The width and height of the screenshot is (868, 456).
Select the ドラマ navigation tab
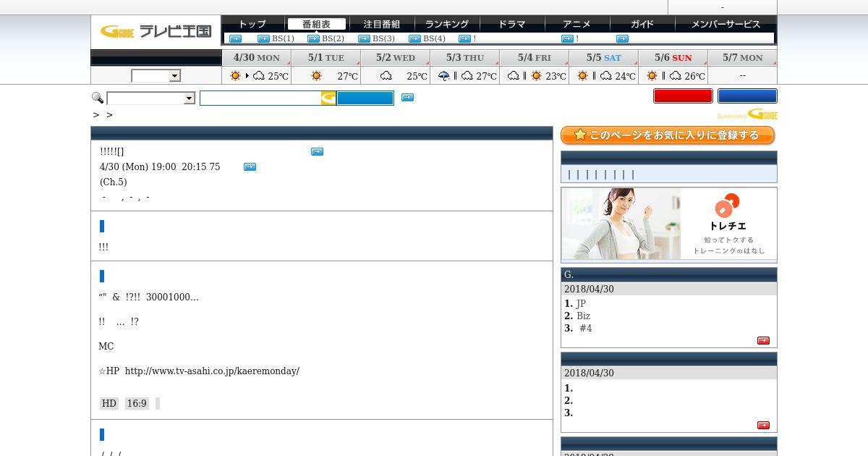click(x=511, y=24)
